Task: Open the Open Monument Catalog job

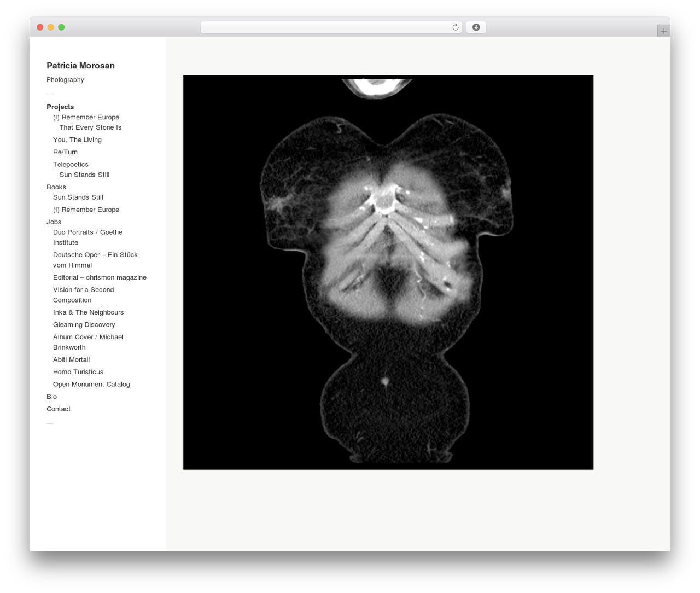Action: 91,385
